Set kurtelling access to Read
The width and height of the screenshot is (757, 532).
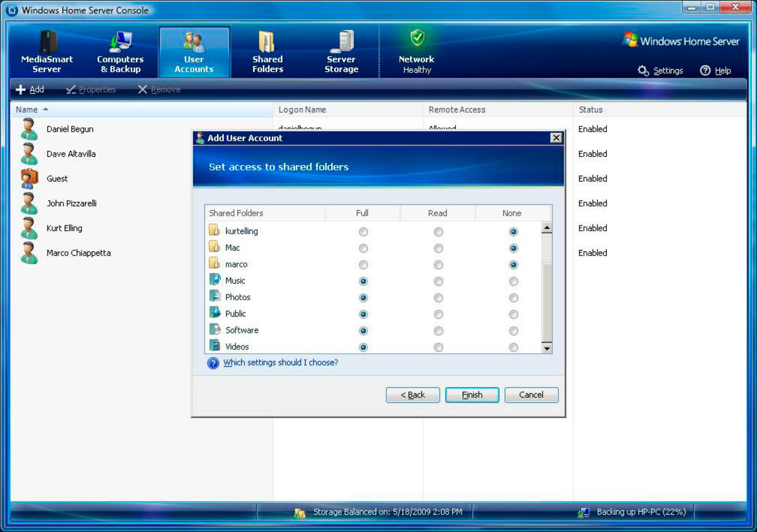click(x=438, y=232)
